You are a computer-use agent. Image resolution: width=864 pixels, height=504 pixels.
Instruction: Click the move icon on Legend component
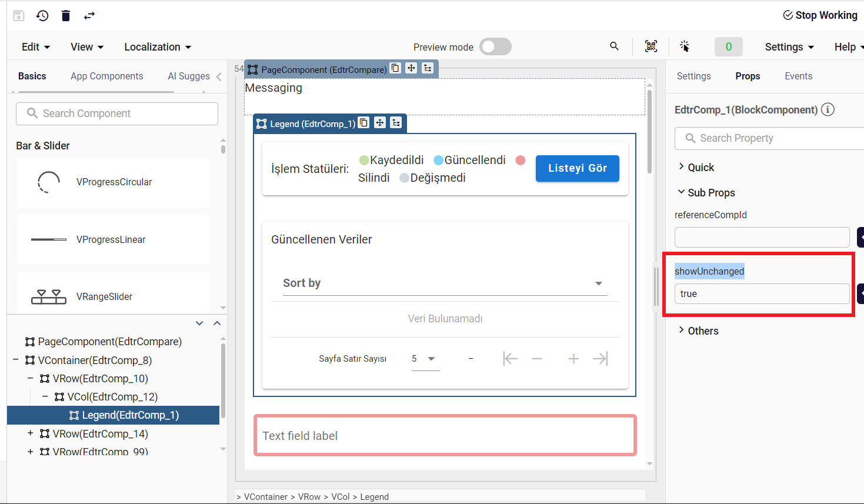click(380, 123)
